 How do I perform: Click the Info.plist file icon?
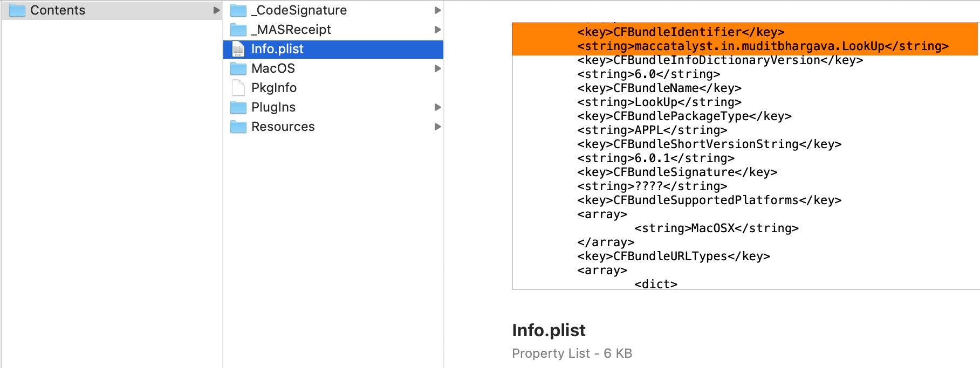coord(238,49)
